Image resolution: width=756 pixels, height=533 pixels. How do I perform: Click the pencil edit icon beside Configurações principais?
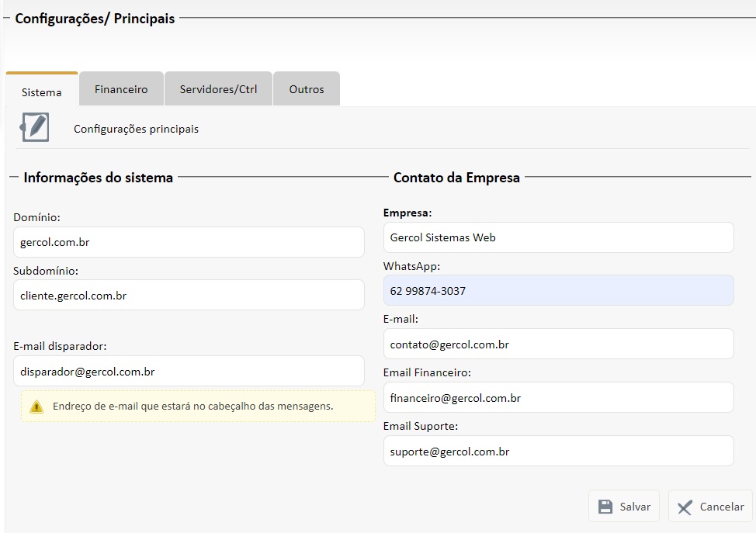(35, 127)
